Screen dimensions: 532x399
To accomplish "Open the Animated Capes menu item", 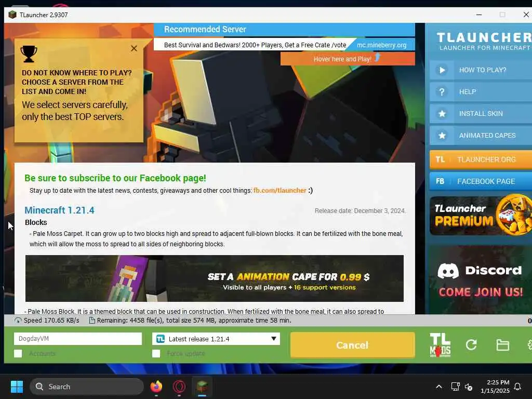I will 481,136.
